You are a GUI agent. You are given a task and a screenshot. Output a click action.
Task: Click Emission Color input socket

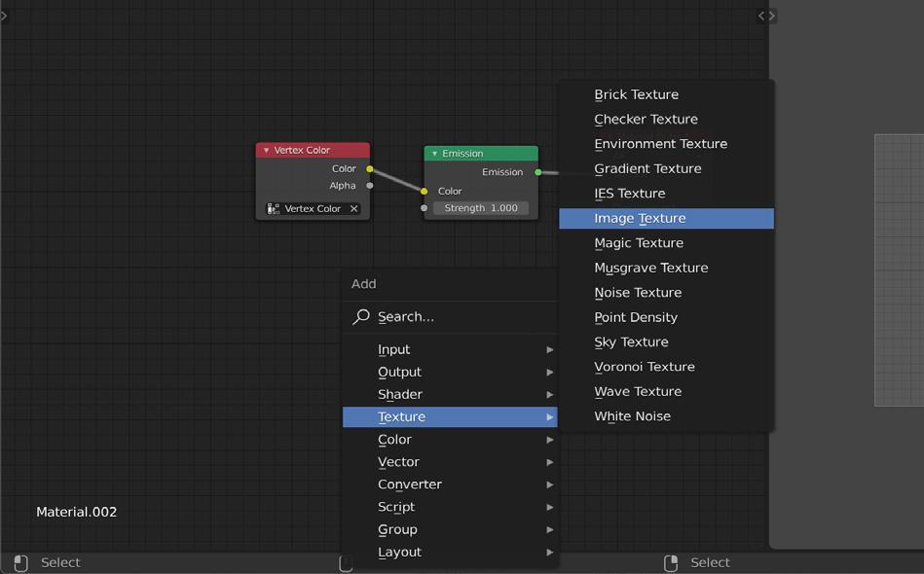point(424,192)
